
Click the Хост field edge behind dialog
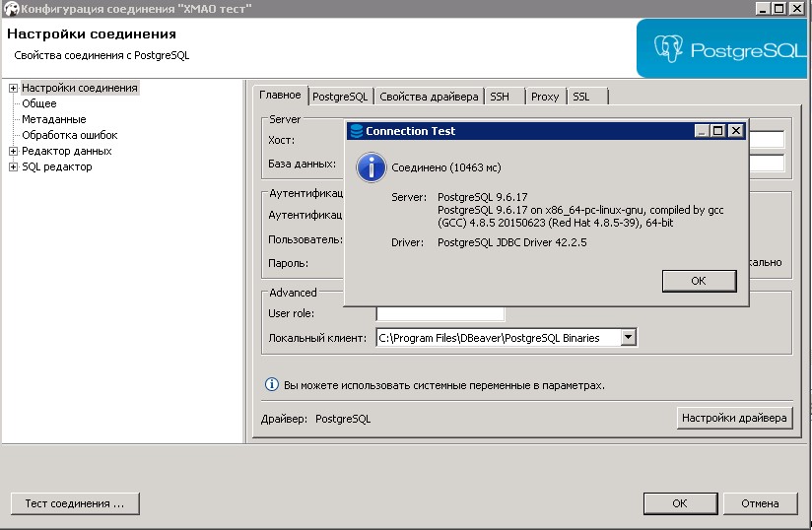tap(767, 140)
